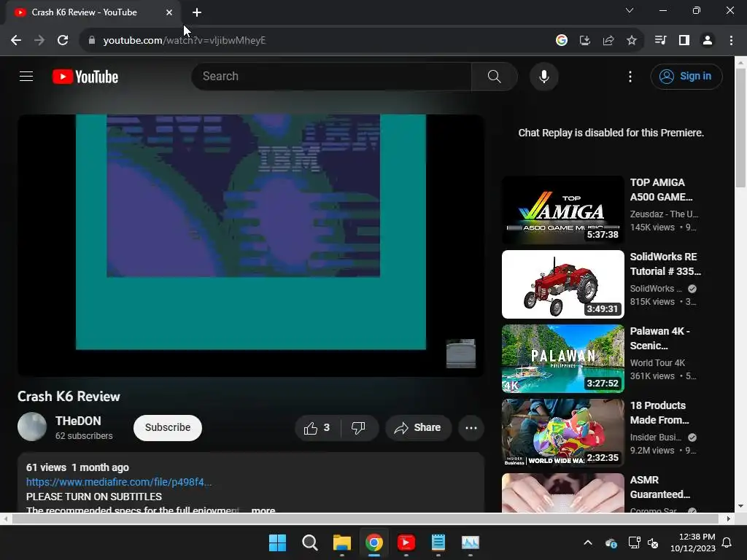Viewport: 747px width, 560px height.
Task: Expand the description with ...more
Action: coord(263,509)
